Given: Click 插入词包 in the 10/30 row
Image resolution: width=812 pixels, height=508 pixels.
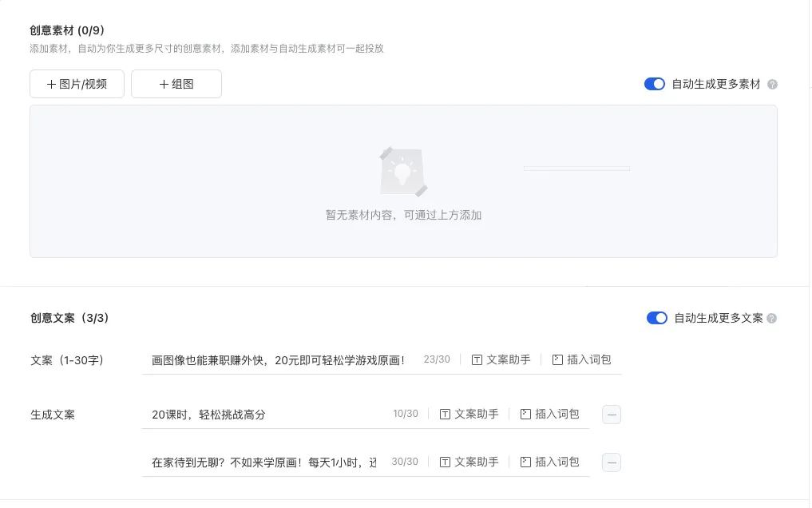Looking at the screenshot, I should (x=549, y=415).
